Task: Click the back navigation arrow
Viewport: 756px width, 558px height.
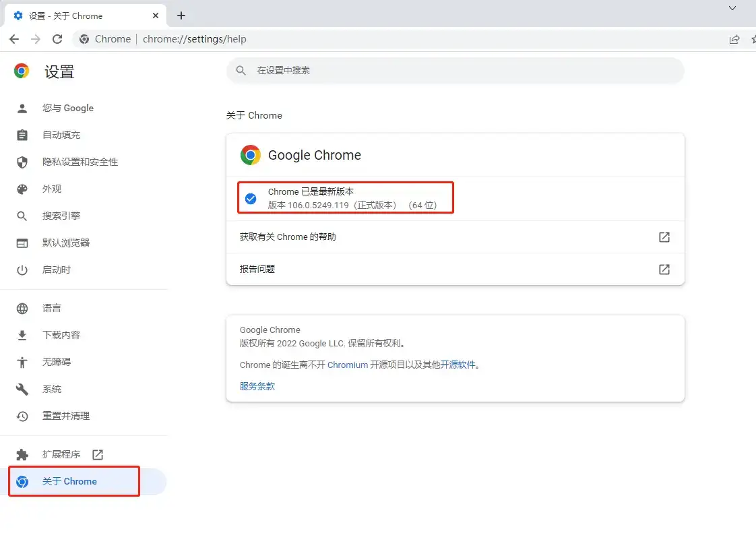Action: [x=14, y=39]
